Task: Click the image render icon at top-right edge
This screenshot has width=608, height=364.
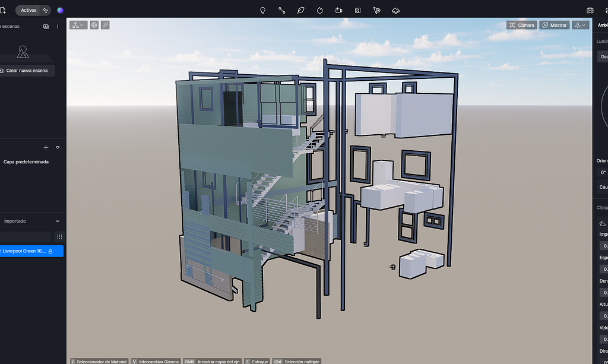Action: [606, 11]
